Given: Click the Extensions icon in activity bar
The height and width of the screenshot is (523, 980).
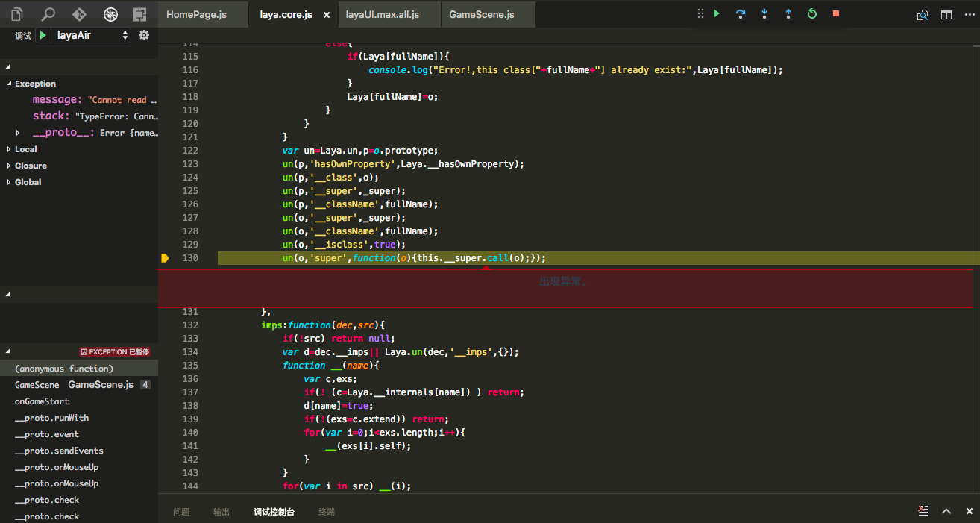Looking at the screenshot, I should point(139,14).
